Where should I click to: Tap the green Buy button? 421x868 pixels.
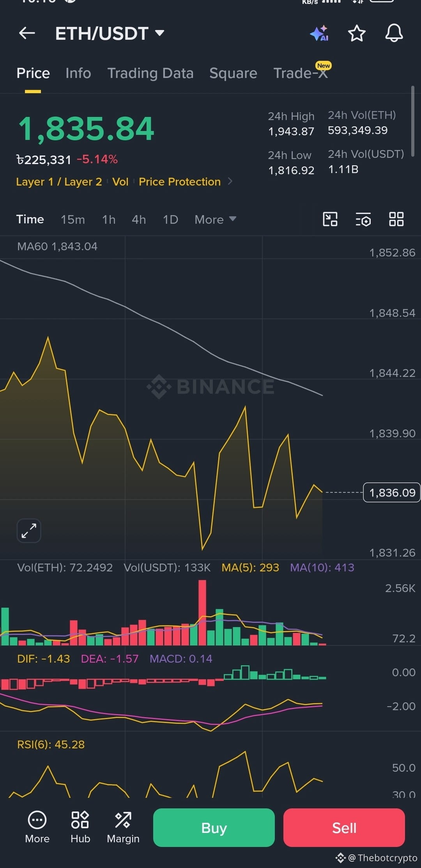(x=214, y=827)
